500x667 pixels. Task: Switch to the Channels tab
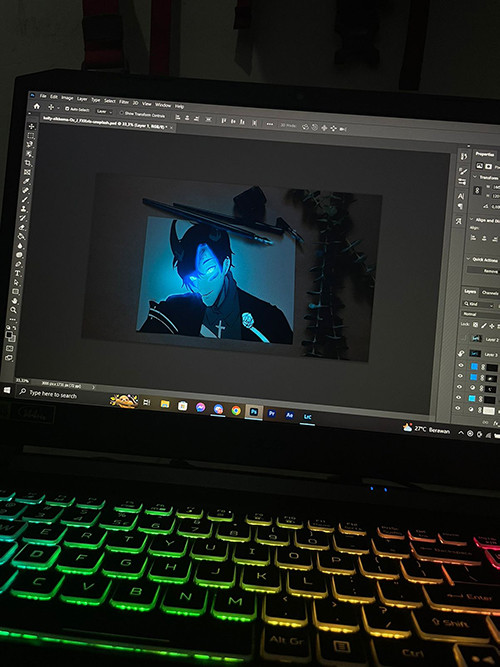coord(490,293)
